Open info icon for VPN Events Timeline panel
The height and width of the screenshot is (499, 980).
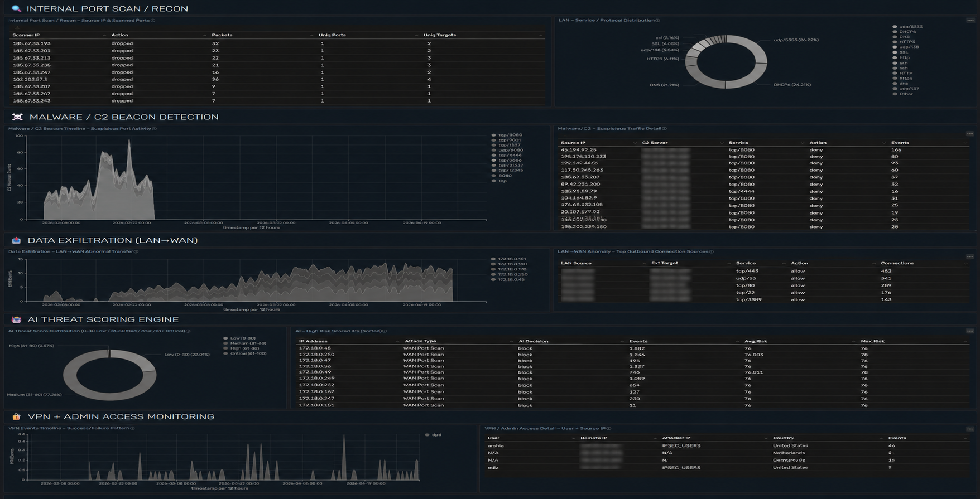[132, 428]
